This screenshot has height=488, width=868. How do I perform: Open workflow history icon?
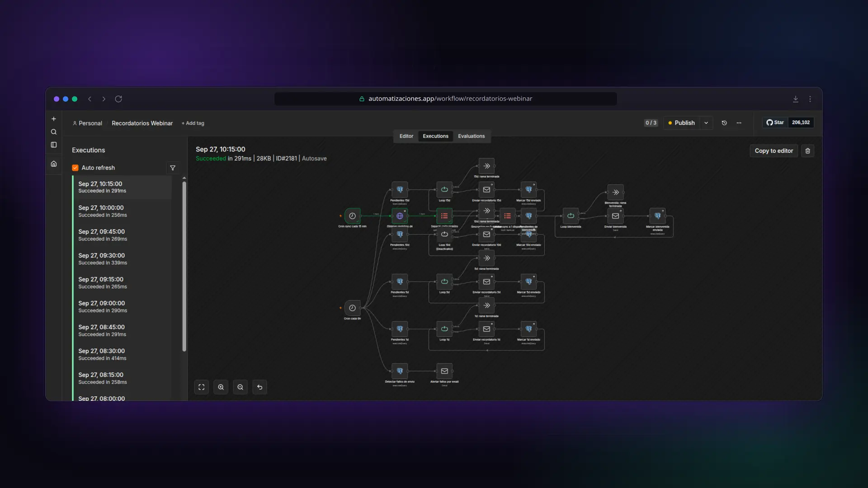point(724,123)
